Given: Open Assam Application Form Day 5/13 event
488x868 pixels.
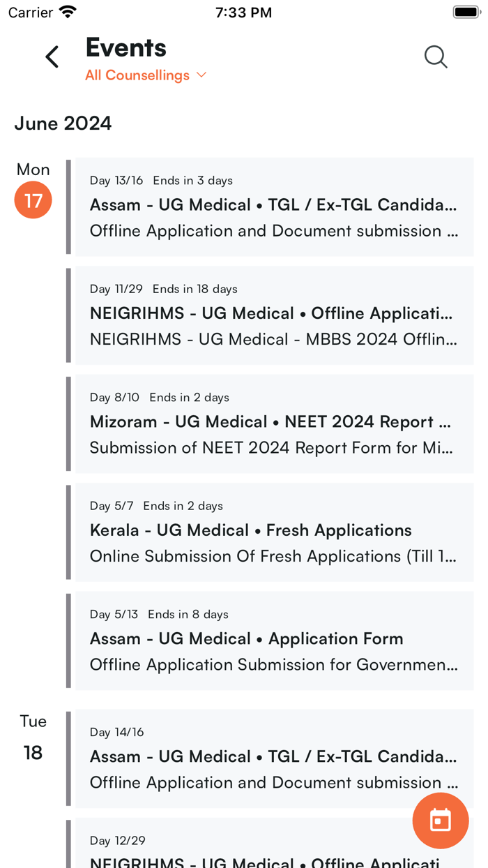Looking at the screenshot, I should (x=273, y=640).
